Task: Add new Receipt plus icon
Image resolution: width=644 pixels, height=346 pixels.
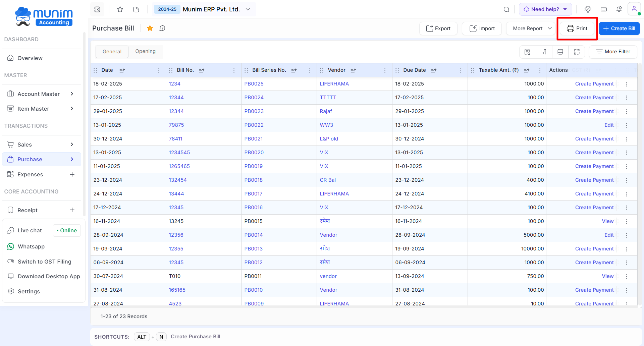Action: 72,210
